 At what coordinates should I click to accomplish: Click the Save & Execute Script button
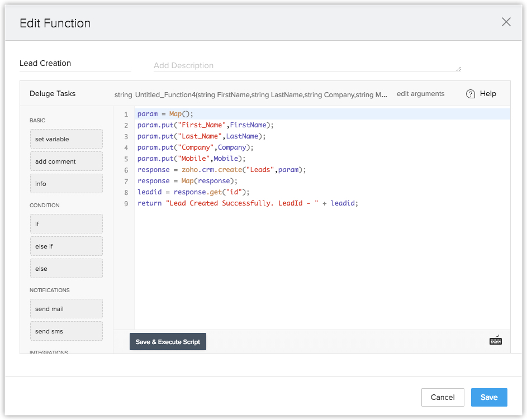tap(168, 342)
